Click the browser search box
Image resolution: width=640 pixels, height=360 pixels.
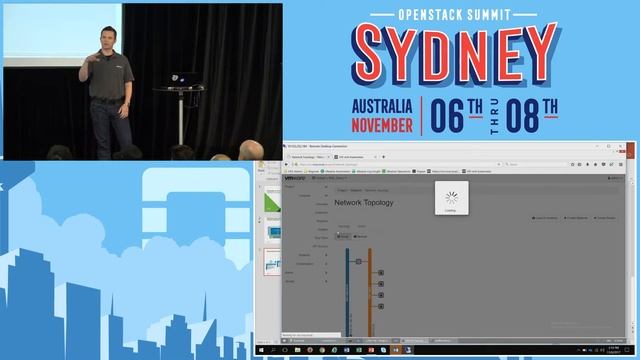[535, 164]
